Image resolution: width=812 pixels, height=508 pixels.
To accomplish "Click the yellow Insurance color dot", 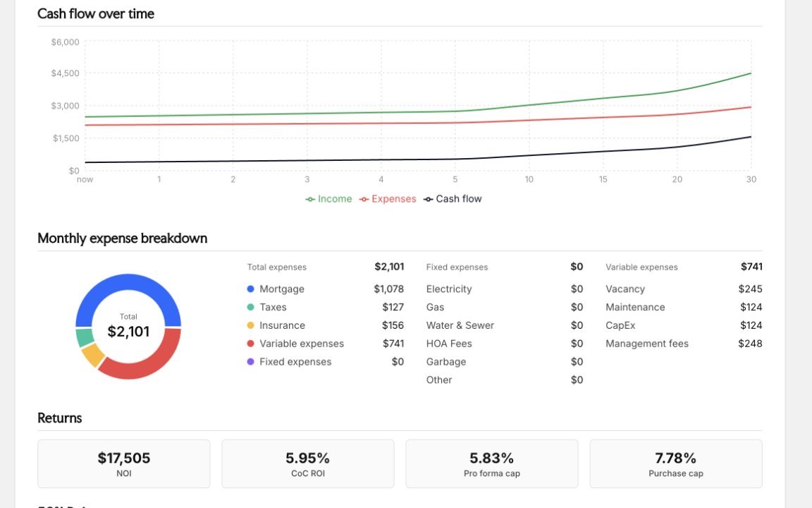I will coord(251,325).
